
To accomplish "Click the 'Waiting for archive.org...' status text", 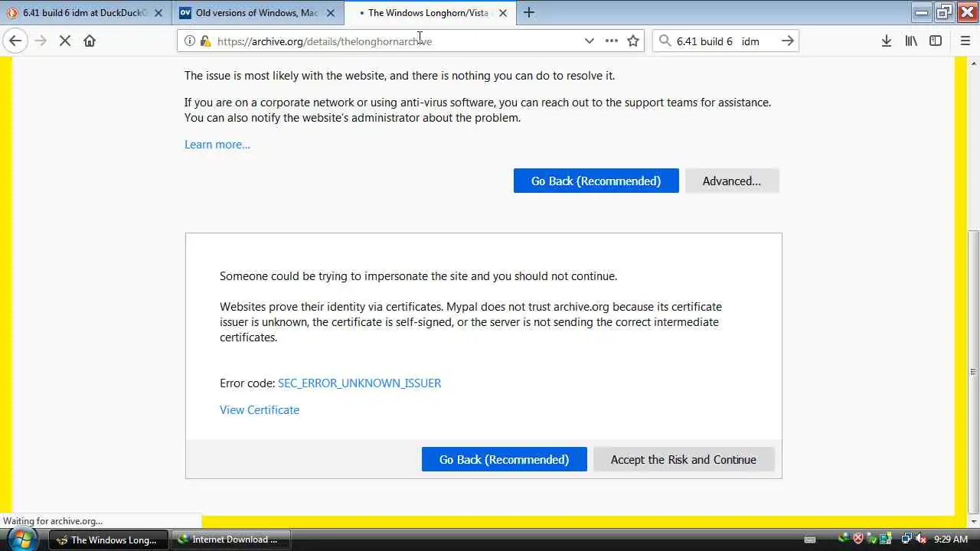I will 53,521.
